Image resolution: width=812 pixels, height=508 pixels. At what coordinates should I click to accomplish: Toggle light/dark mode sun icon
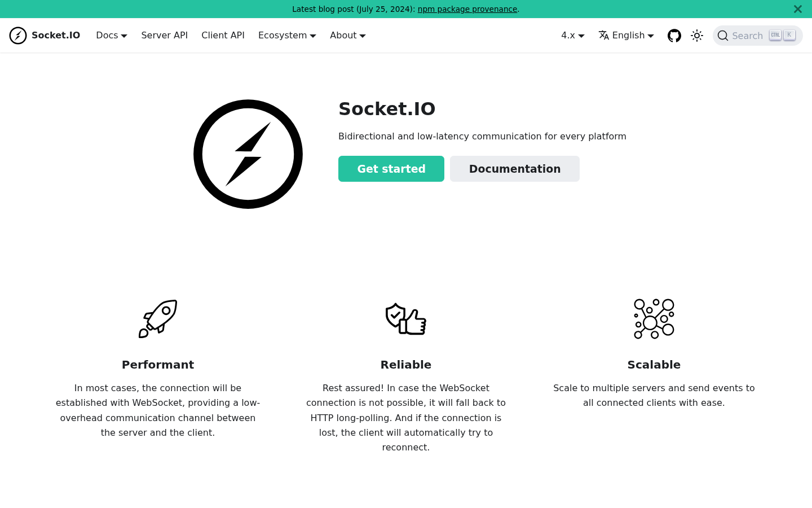697,36
